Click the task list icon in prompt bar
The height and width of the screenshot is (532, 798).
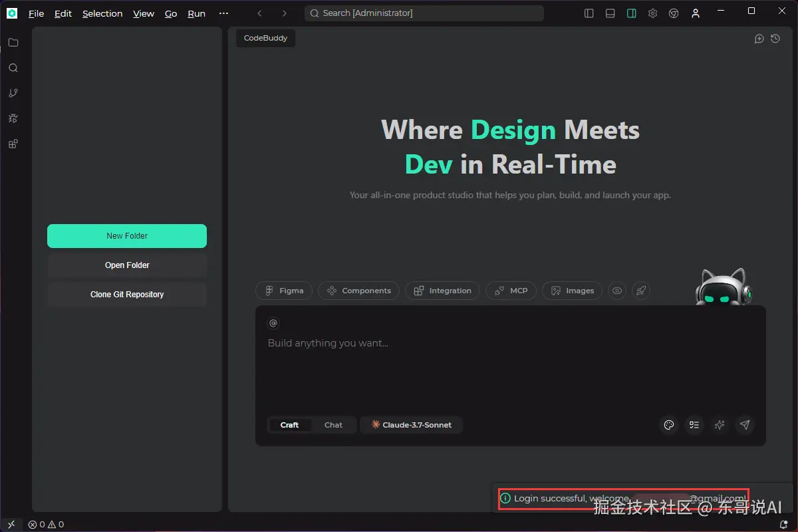point(694,425)
